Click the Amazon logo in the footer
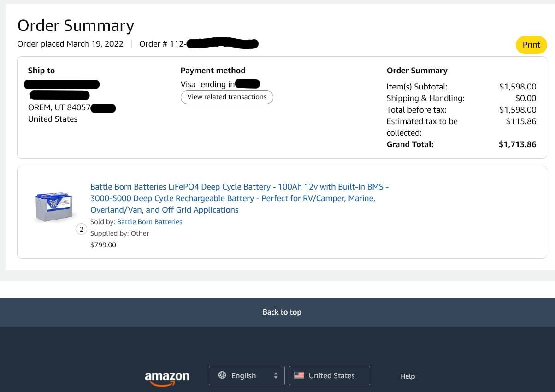The width and height of the screenshot is (555, 392). point(167,378)
